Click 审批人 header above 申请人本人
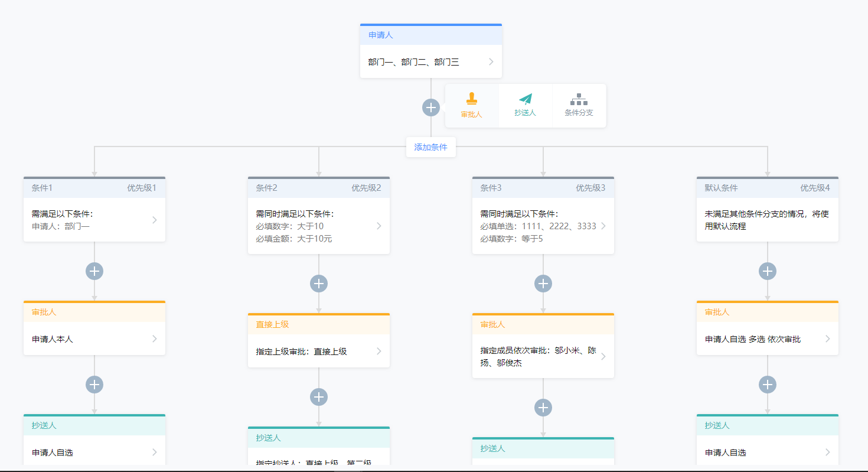Screen dimensions: 868x472 pos(94,312)
